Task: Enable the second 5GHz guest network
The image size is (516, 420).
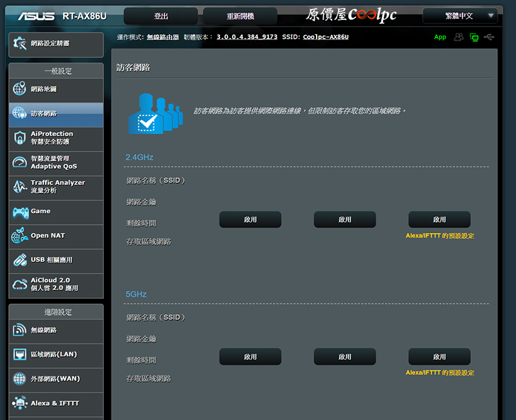Action: pos(344,357)
